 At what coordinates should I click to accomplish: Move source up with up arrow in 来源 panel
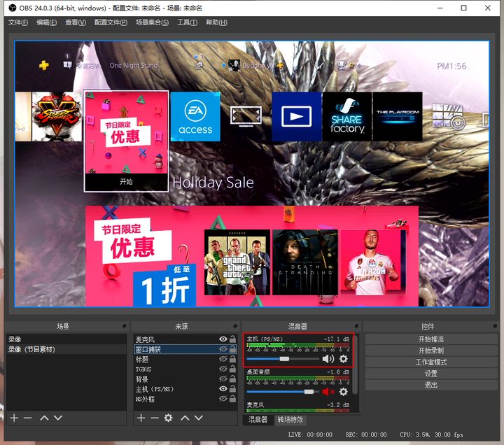tap(185, 418)
